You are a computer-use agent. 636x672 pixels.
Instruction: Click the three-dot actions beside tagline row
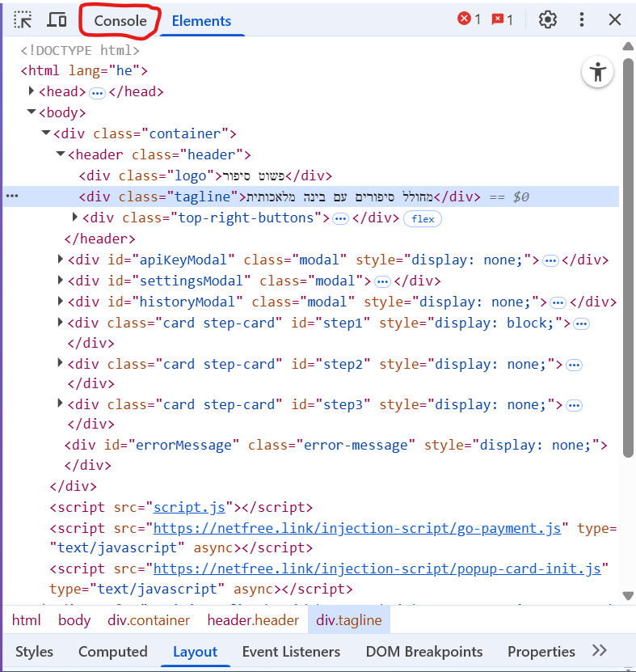12,196
